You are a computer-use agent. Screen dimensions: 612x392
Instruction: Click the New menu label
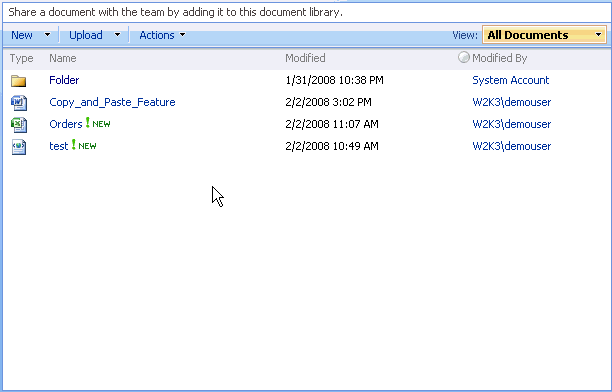click(22, 35)
